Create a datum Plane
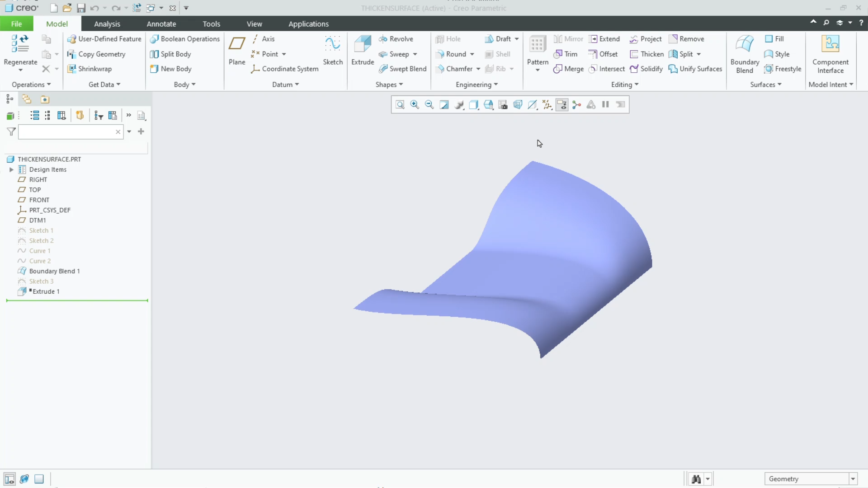 237,50
